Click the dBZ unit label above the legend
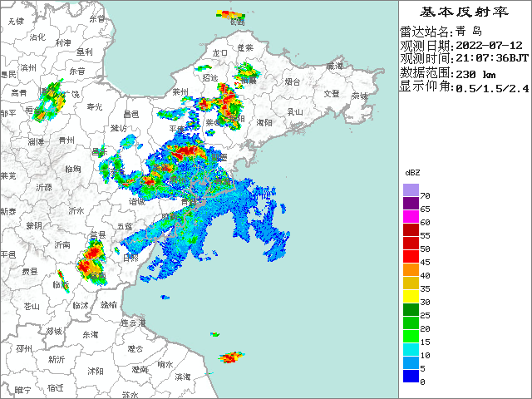This screenshot has height=399, width=532. coord(411,174)
